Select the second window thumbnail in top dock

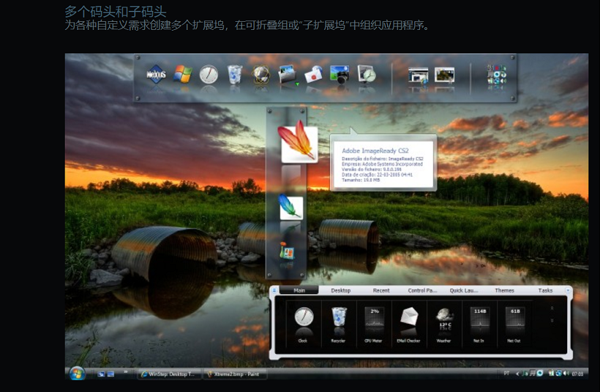coord(445,75)
